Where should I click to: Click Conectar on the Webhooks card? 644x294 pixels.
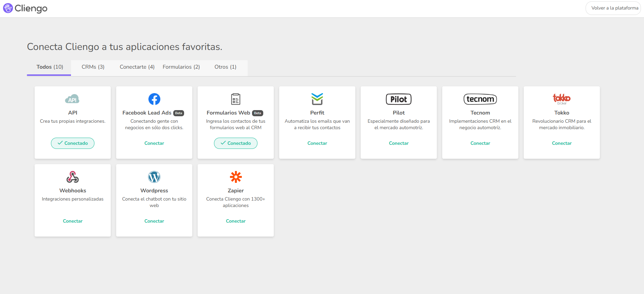tap(73, 221)
